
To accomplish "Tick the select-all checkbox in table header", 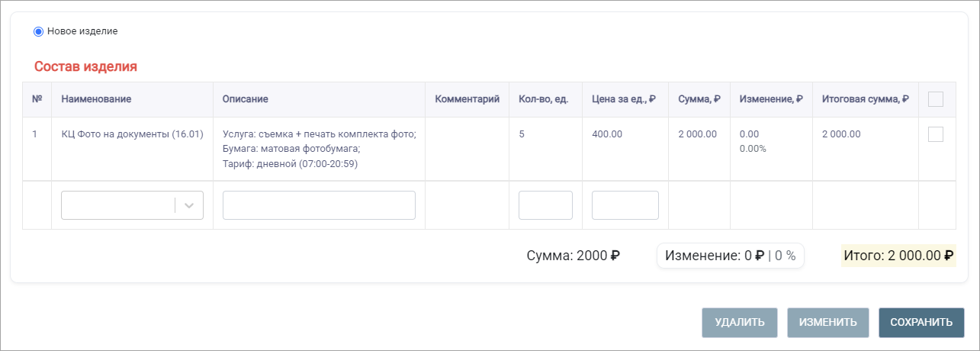I will pos(936,99).
